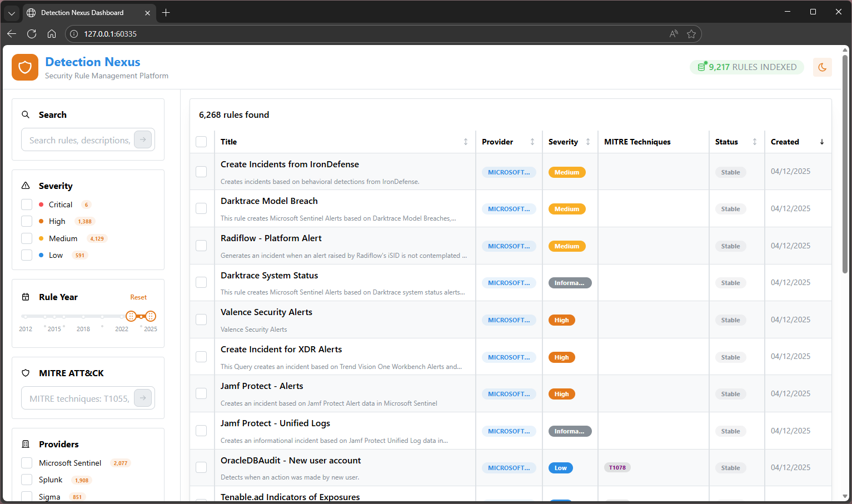Select the Create Incidents from IronDefense row

201,172
